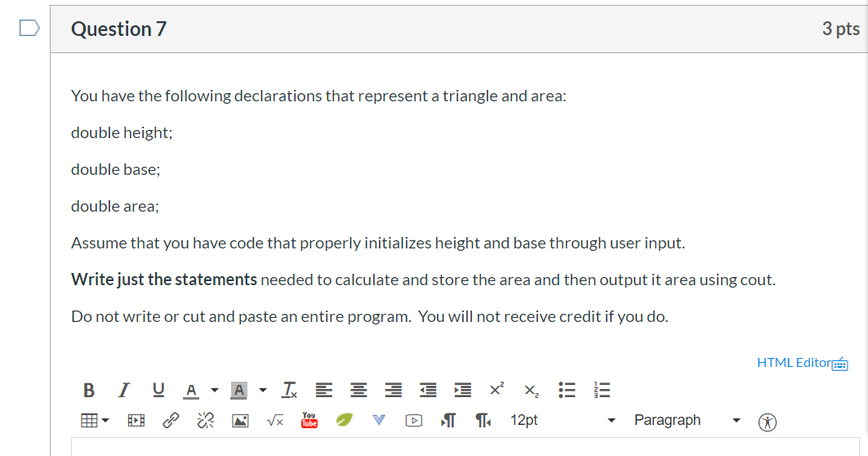This screenshot has width=868, height=456.
Task: Click the line 'double area;'
Action: [x=115, y=206]
